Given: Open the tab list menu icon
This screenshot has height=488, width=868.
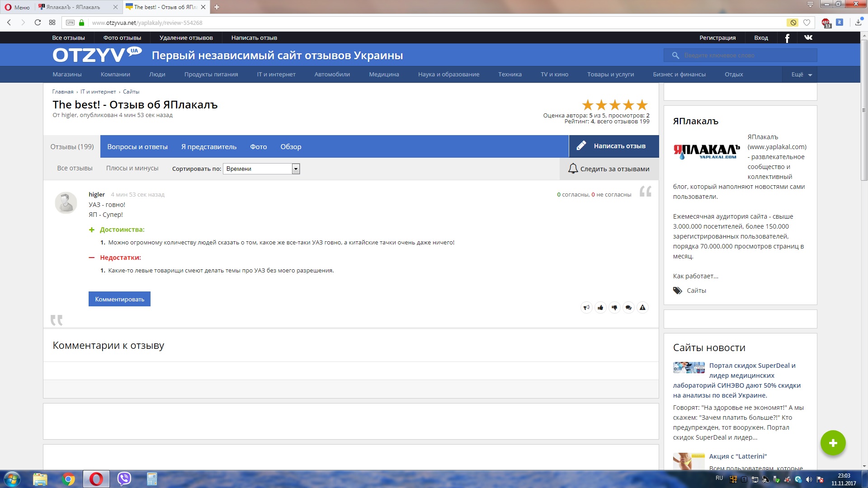Looking at the screenshot, I should pos(811,5).
